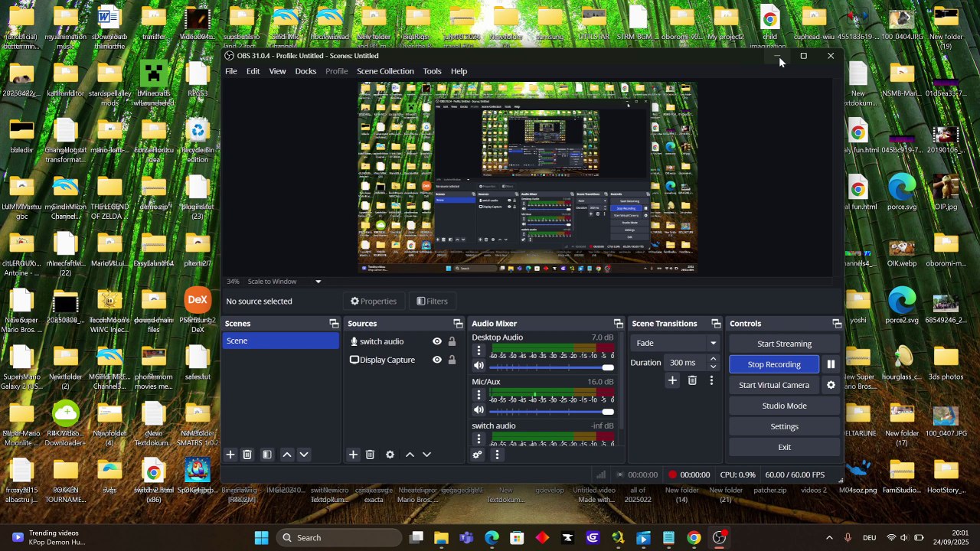
Task: Open the Windows Start menu
Action: pos(261,537)
